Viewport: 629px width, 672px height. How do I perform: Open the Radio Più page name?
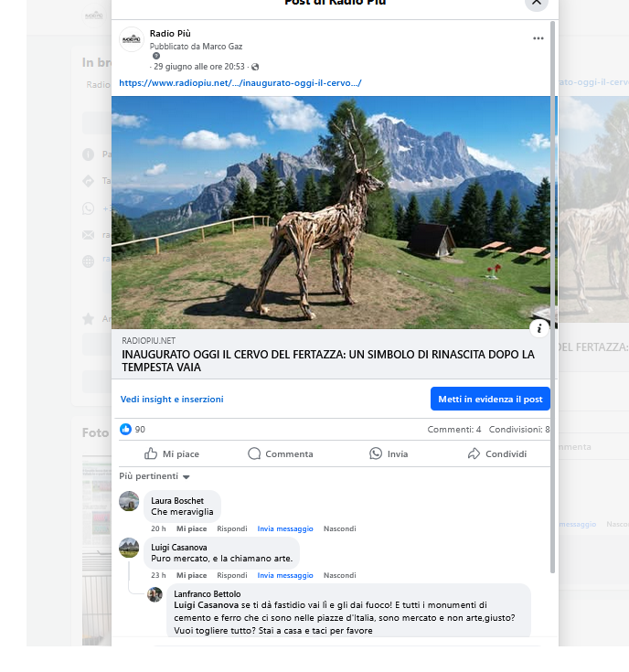click(170, 34)
